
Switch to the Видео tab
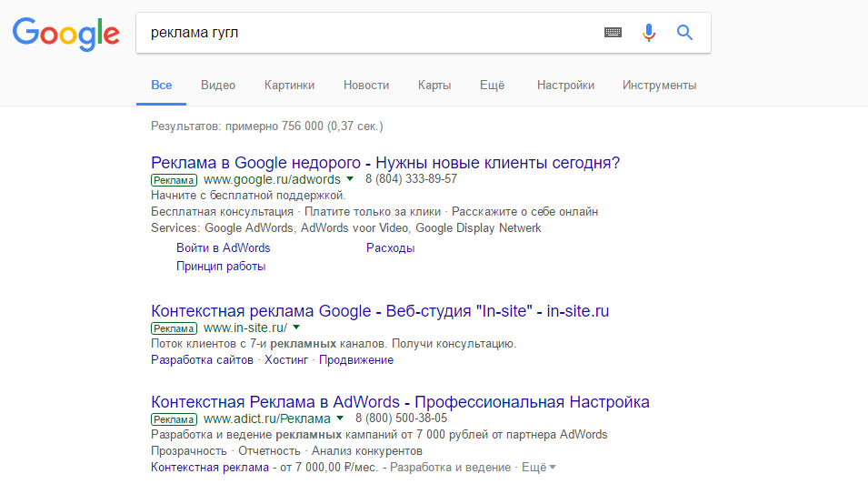point(218,86)
